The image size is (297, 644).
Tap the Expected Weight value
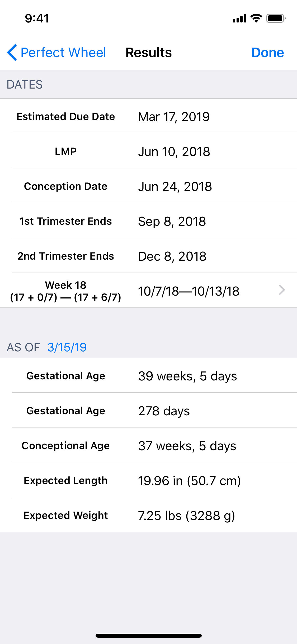pyautogui.click(x=186, y=516)
